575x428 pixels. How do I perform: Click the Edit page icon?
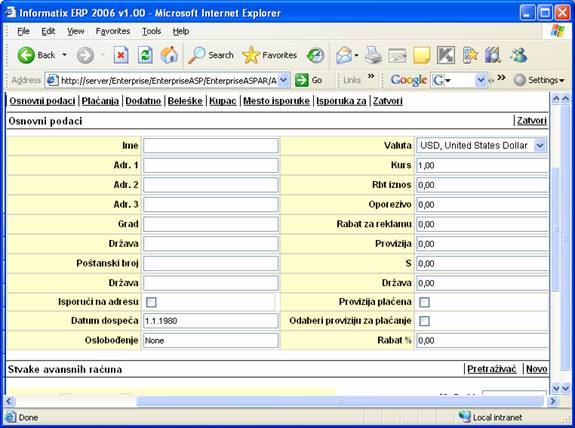398,56
